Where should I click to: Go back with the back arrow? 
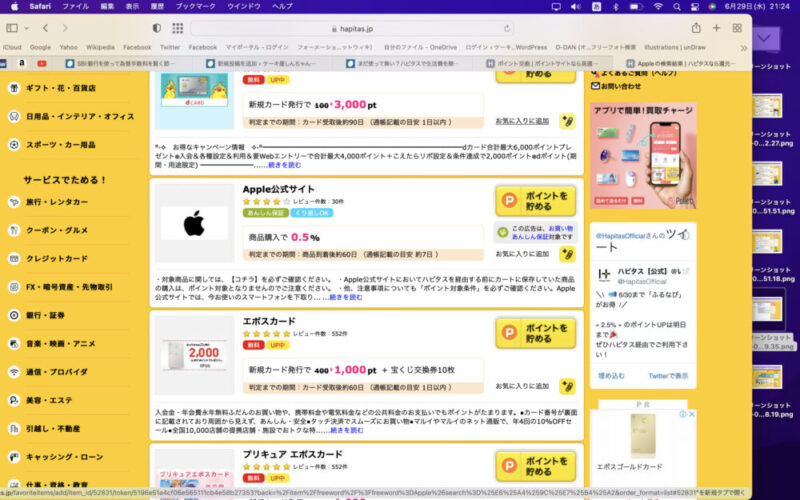point(45,28)
